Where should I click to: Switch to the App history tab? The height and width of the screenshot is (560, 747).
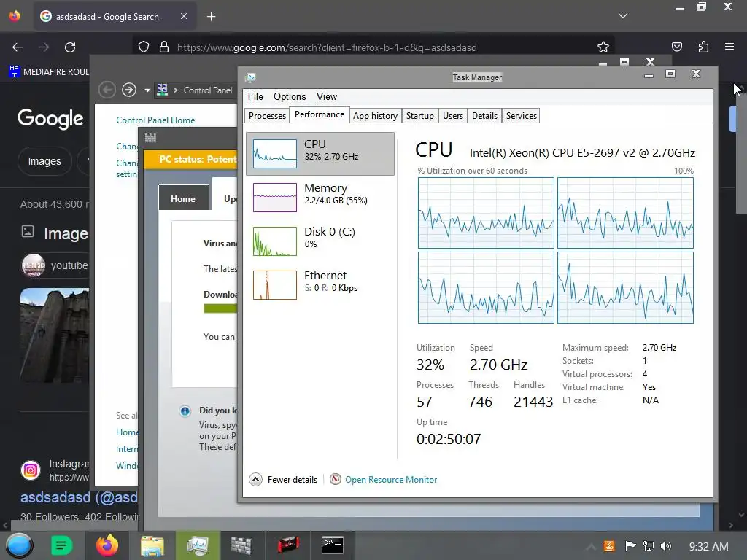point(376,116)
